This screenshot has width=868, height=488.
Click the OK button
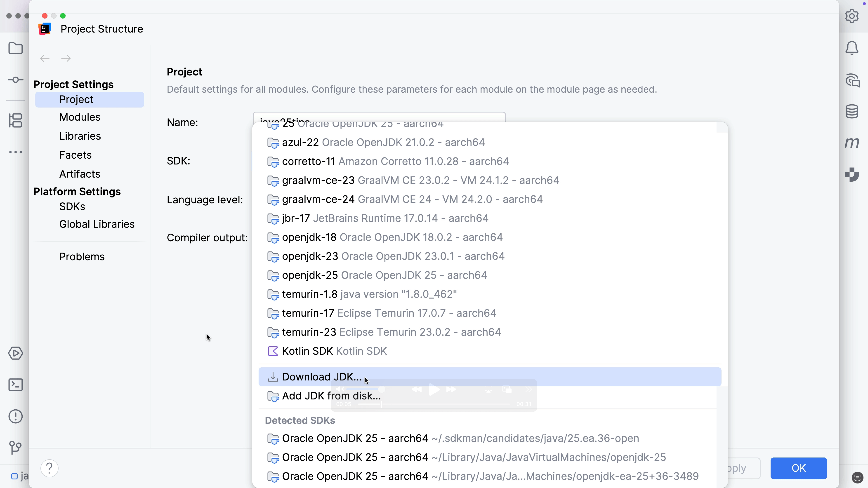(799, 468)
